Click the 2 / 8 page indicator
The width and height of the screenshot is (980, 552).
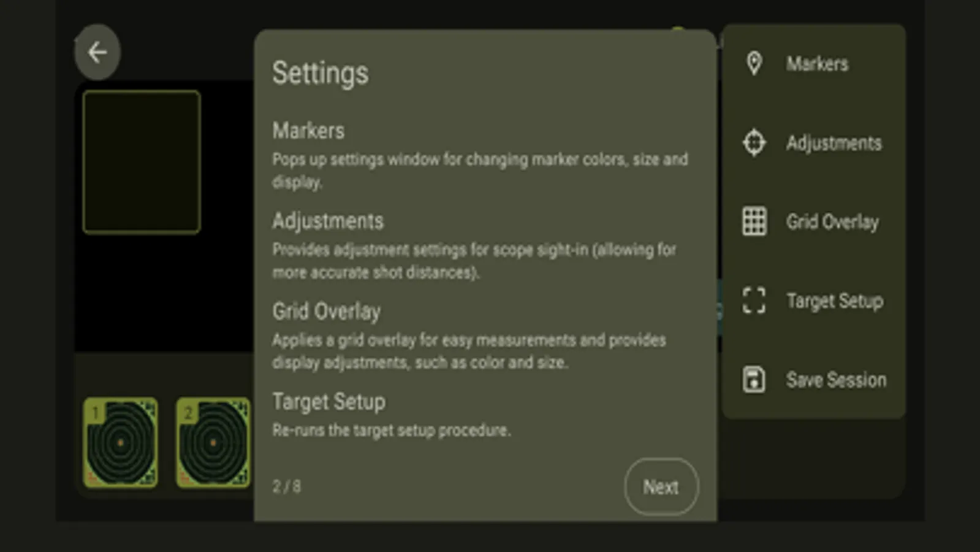[286, 486]
